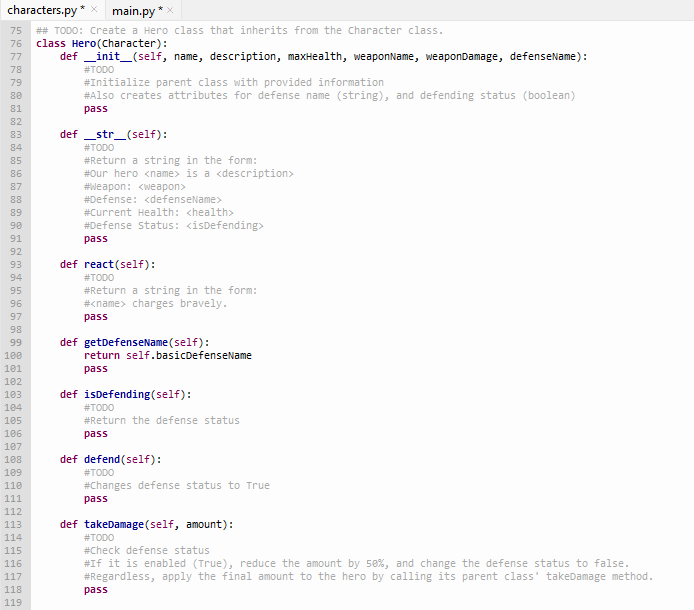Click '#<name> charges bravely.' comment
The height and width of the screenshot is (610, 694).
point(155,304)
